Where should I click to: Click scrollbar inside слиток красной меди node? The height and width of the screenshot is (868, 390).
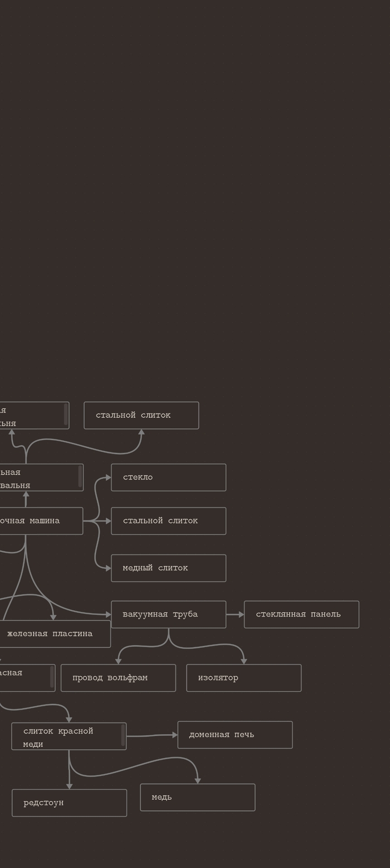[123, 735]
